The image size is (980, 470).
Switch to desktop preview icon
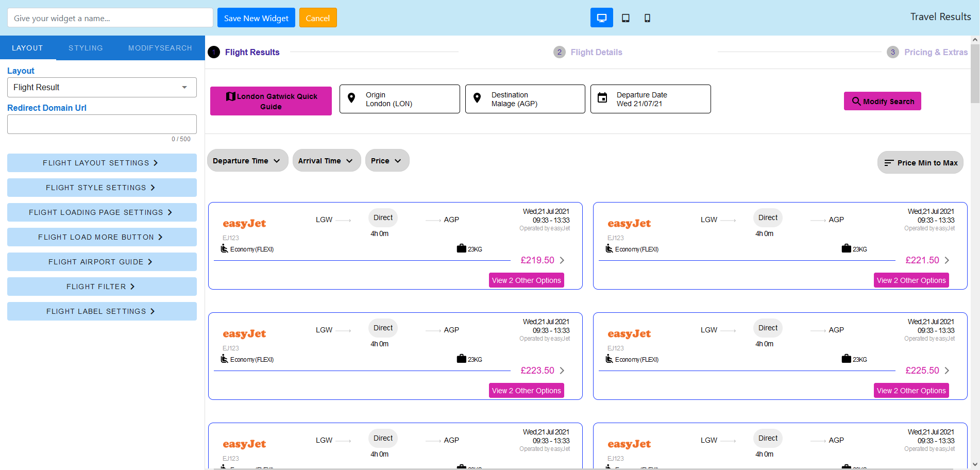(x=601, y=18)
